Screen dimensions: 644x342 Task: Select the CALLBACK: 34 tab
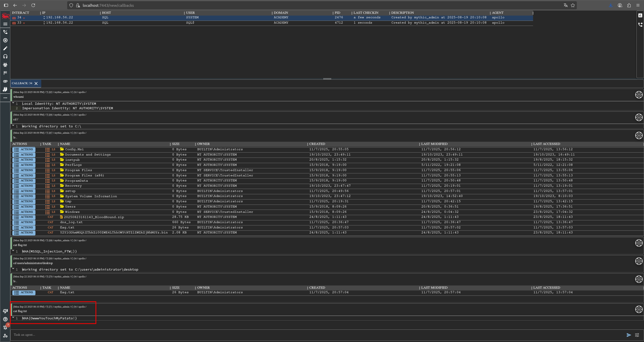point(22,83)
